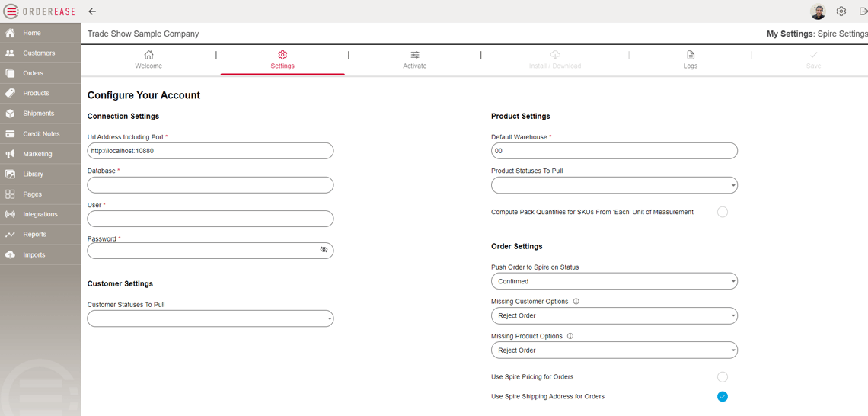
Task: Toggle password visibility eye icon
Action: (x=324, y=250)
